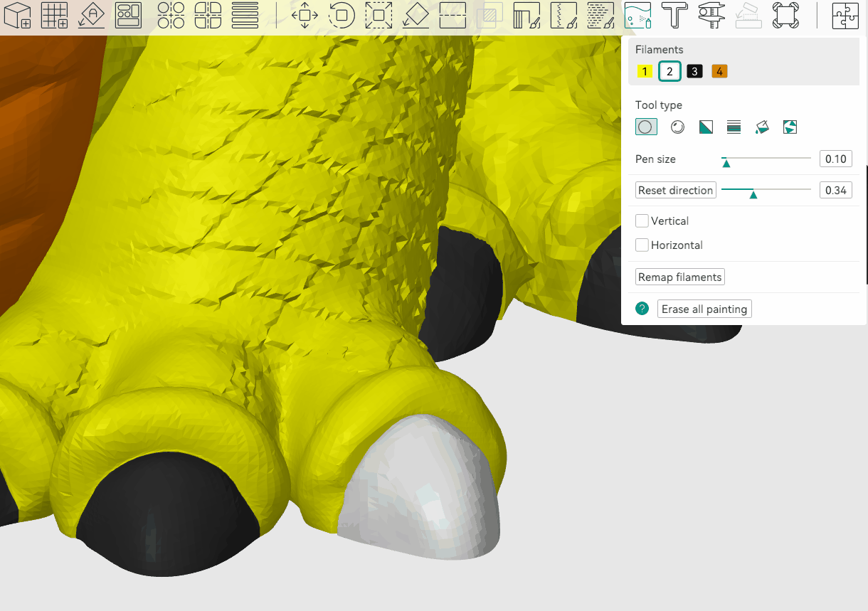868x611 pixels.
Task: Select the Circle brush tool type
Action: tap(646, 127)
